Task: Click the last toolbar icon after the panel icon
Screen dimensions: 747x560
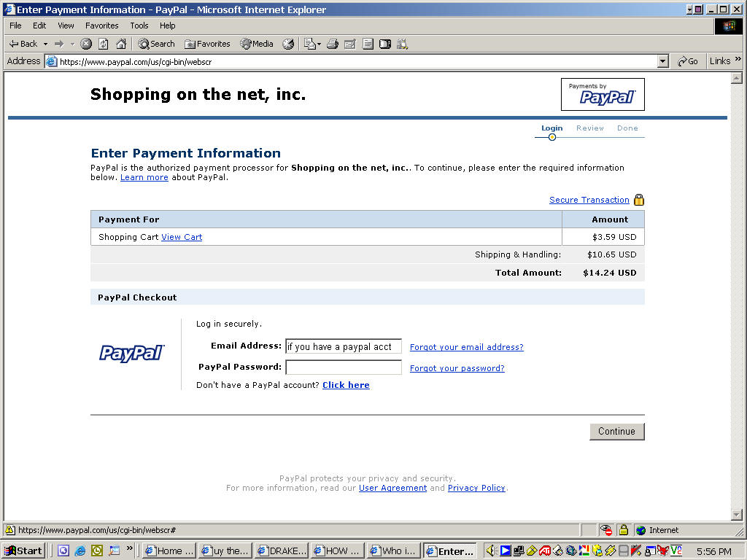Action: click(x=402, y=44)
